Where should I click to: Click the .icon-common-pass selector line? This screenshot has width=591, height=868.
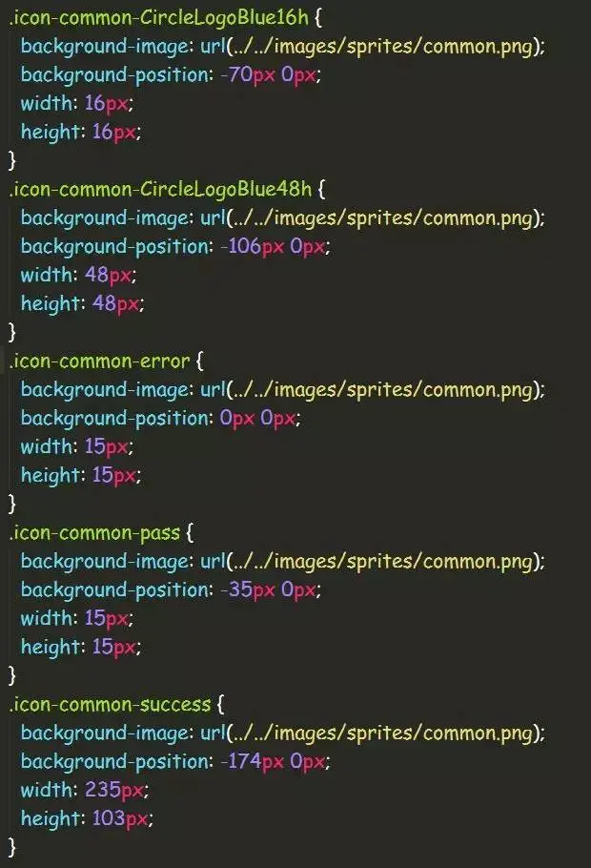click(101, 533)
